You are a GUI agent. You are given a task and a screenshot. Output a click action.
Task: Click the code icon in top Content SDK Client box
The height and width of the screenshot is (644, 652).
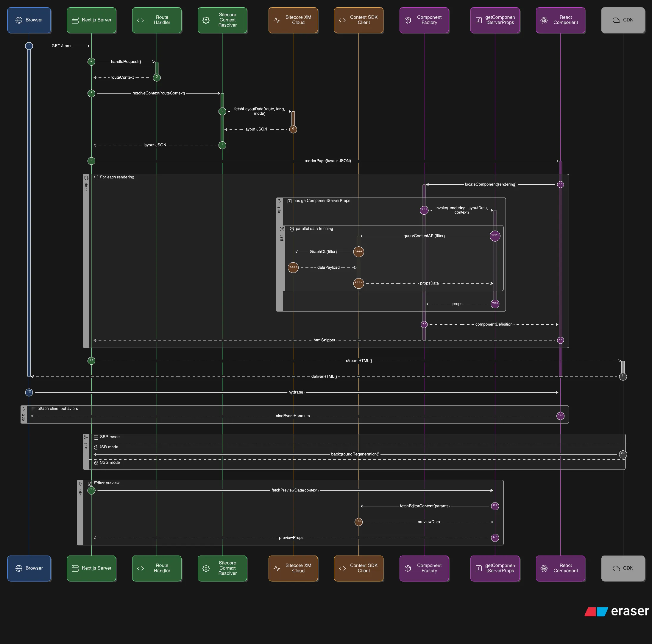pyautogui.click(x=342, y=20)
